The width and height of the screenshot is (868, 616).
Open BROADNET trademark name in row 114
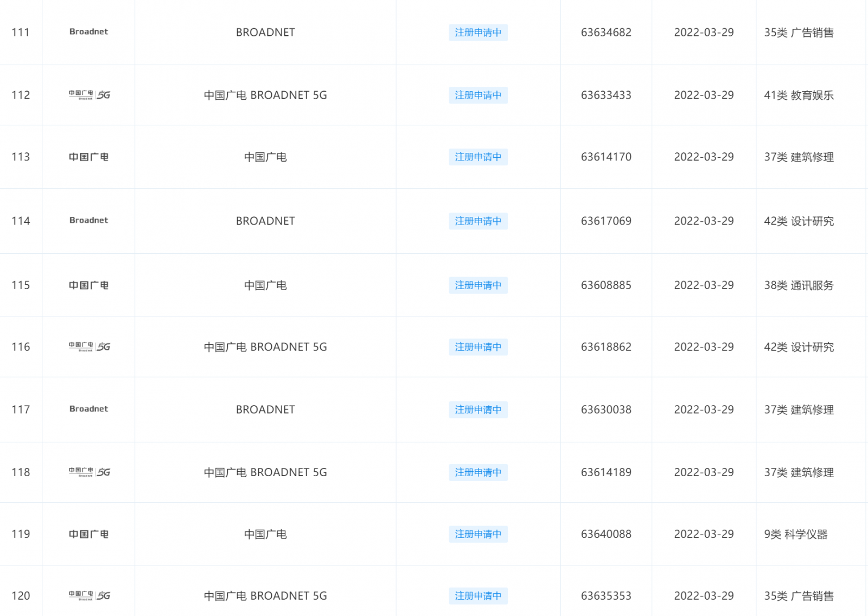click(x=265, y=221)
